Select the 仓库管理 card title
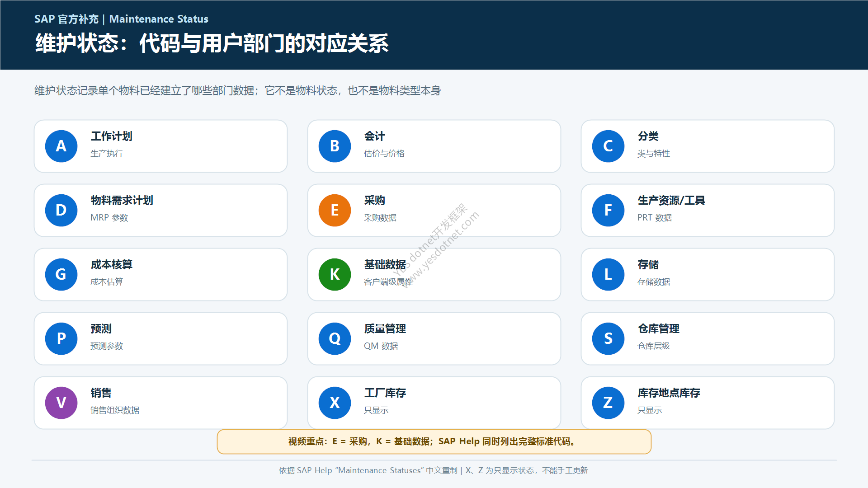 (658, 328)
